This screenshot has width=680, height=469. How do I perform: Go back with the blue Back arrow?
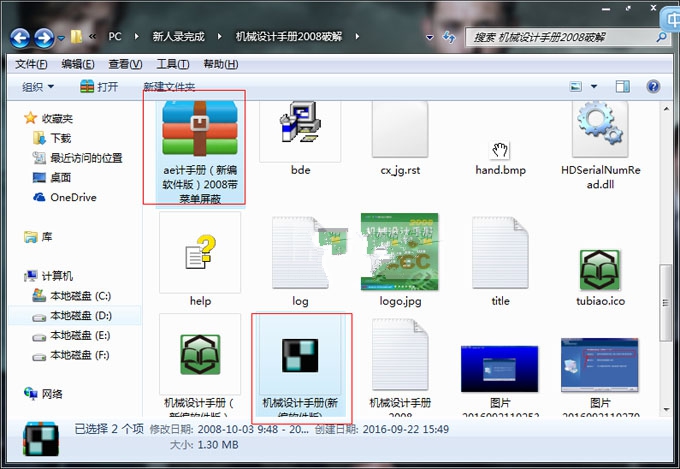(x=20, y=38)
